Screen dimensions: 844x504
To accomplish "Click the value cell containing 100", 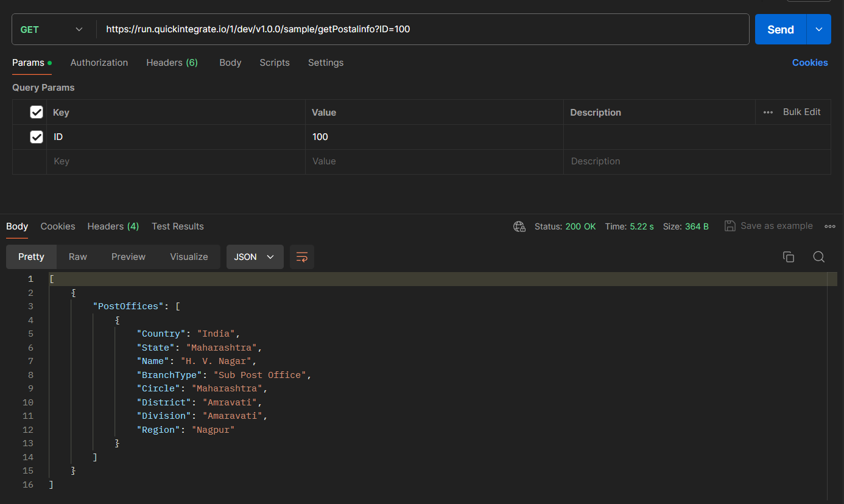I will 434,137.
